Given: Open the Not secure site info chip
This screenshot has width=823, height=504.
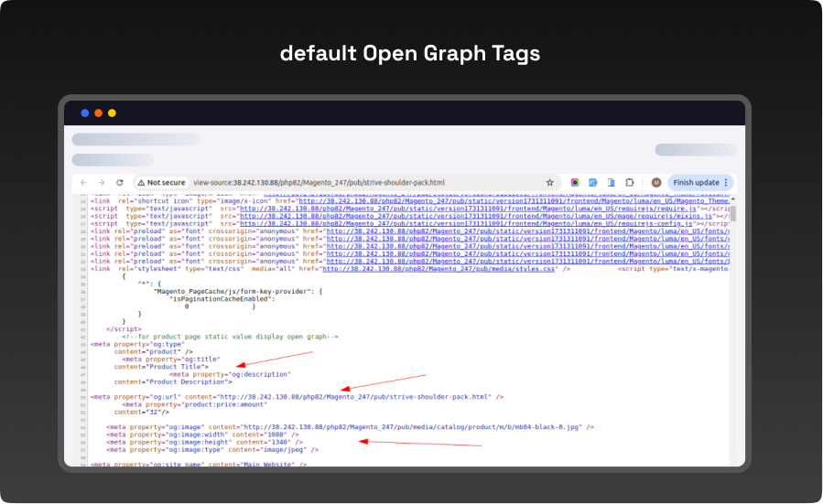Looking at the screenshot, I should point(161,183).
